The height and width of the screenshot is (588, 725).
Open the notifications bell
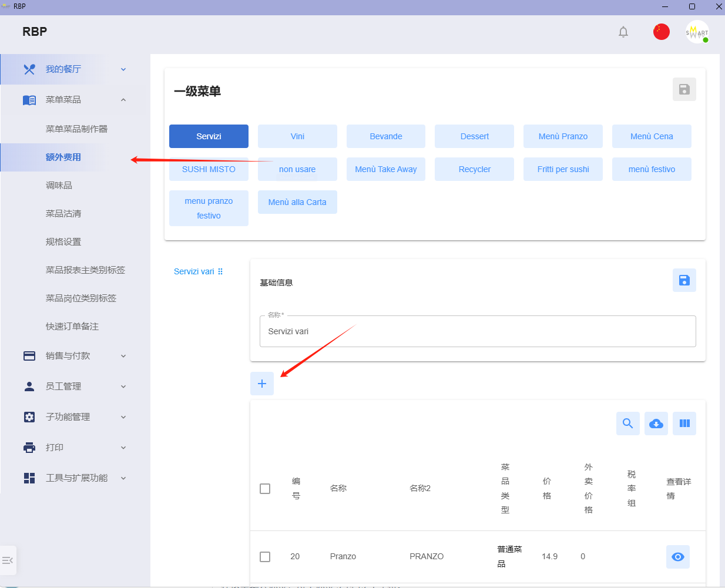623,32
